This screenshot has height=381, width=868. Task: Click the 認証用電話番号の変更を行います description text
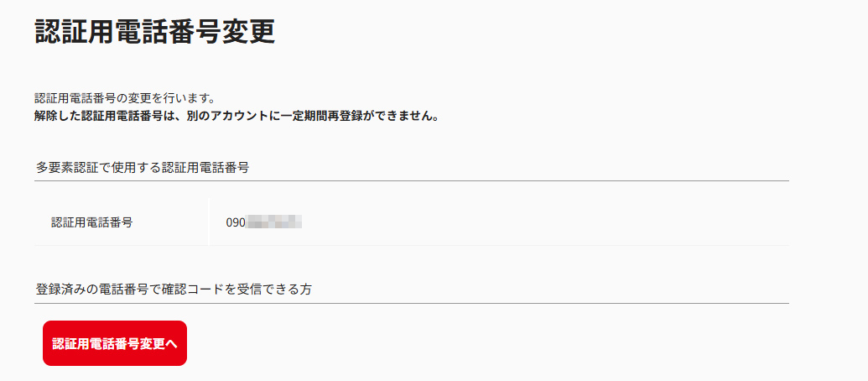pos(125,99)
